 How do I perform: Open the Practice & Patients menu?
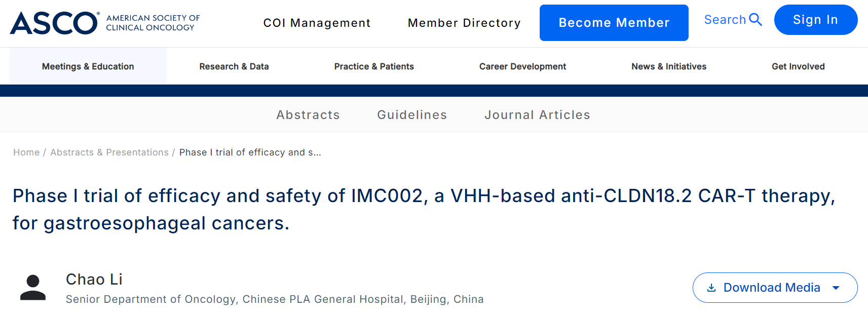(374, 66)
